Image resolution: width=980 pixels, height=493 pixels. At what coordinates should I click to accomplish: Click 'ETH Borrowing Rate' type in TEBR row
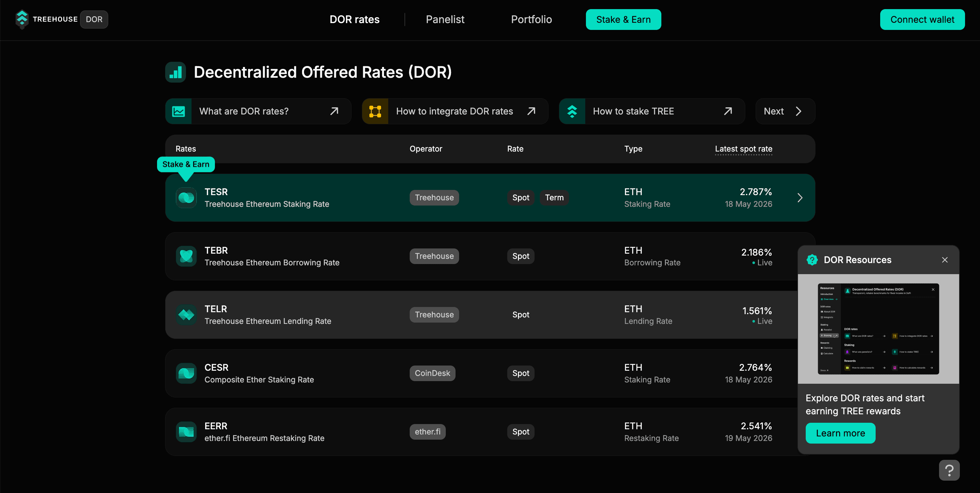click(x=652, y=256)
